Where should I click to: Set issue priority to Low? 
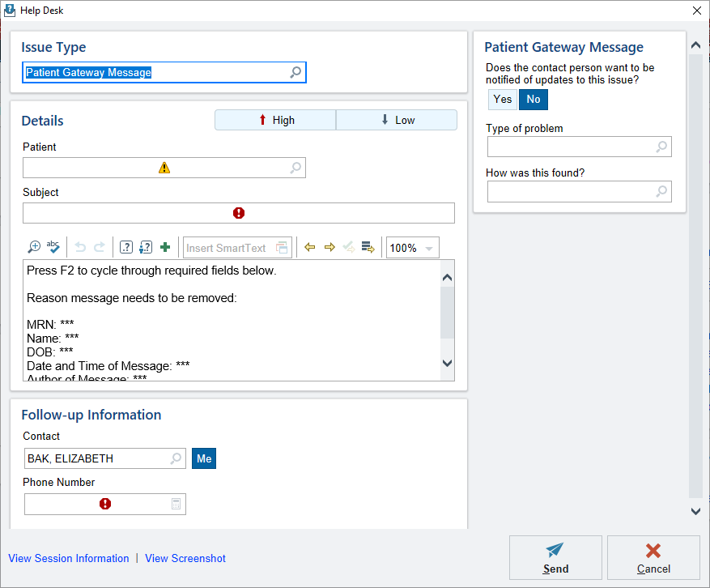397,120
